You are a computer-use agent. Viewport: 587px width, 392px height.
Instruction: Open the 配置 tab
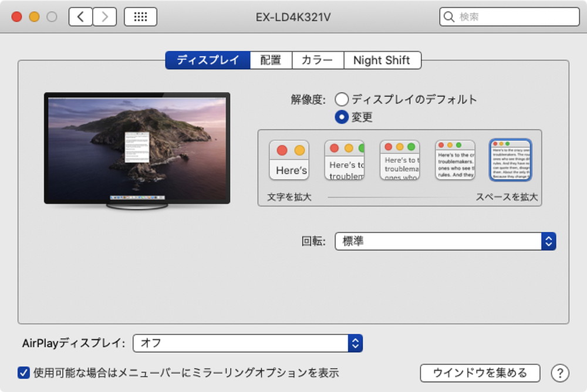(271, 60)
